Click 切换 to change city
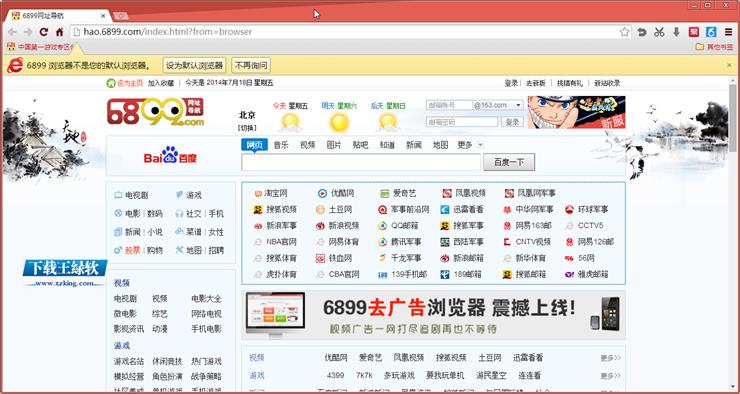Viewport: 740px width, 394px height. click(247, 128)
